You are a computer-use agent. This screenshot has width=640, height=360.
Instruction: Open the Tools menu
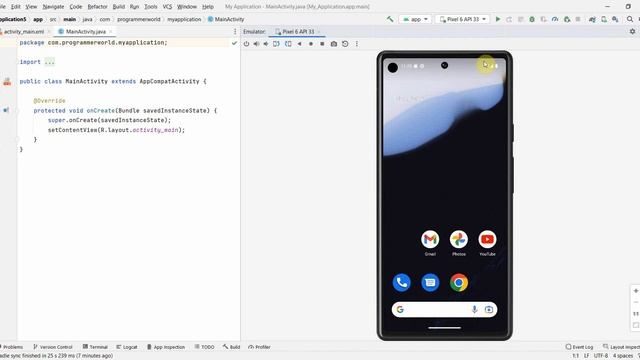coord(151,7)
